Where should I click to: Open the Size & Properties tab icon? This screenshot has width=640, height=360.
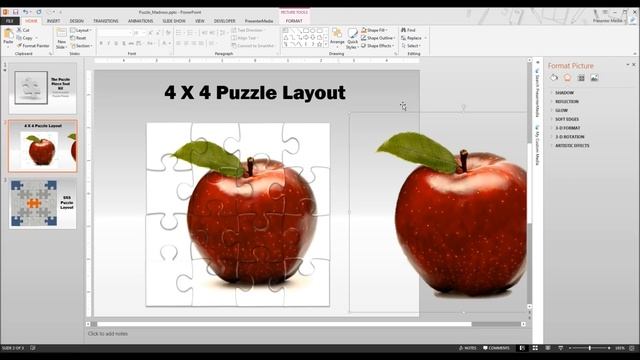tap(581, 78)
